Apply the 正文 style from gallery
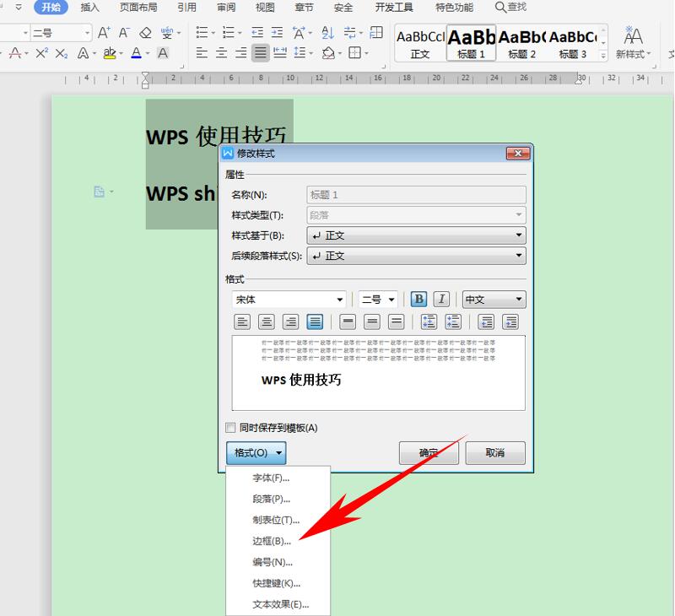 click(x=420, y=43)
